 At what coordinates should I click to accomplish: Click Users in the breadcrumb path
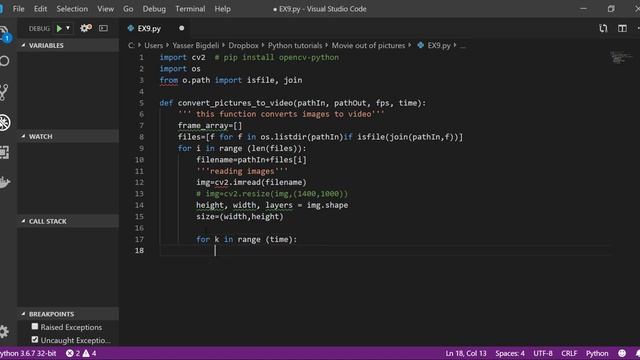[153, 45]
